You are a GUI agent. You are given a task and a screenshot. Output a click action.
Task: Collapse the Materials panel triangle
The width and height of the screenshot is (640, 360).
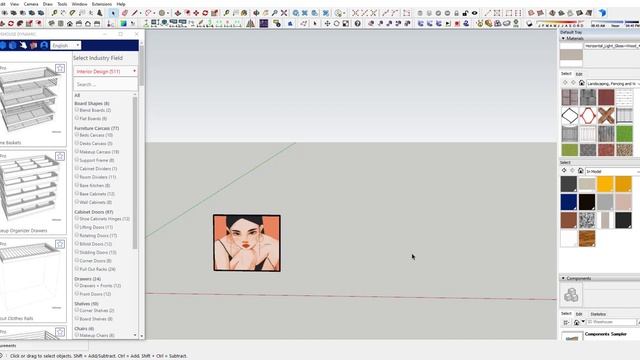point(563,38)
